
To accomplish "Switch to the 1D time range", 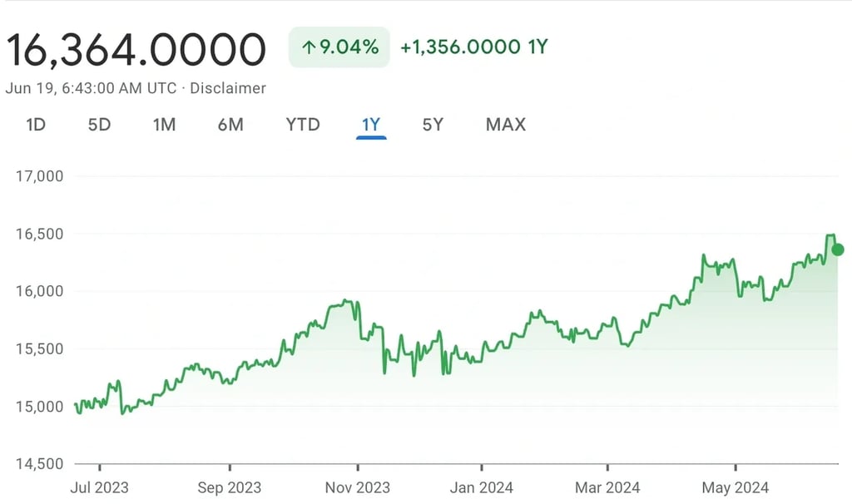I will [35, 125].
